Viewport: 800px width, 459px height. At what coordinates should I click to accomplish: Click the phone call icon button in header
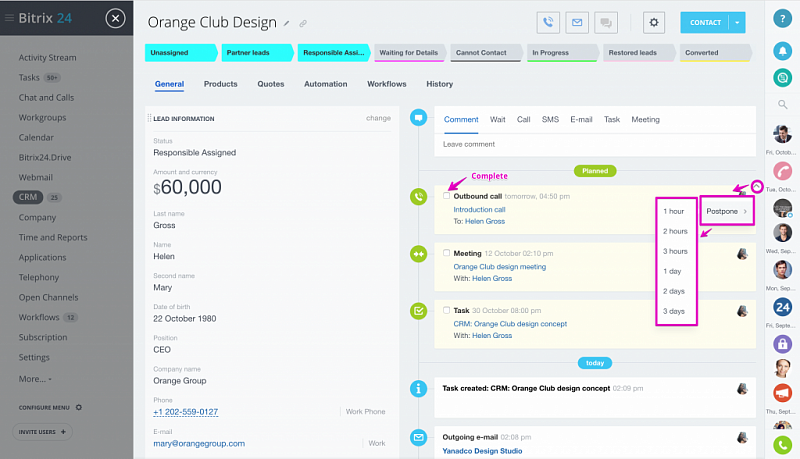pyautogui.click(x=548, y=22)
